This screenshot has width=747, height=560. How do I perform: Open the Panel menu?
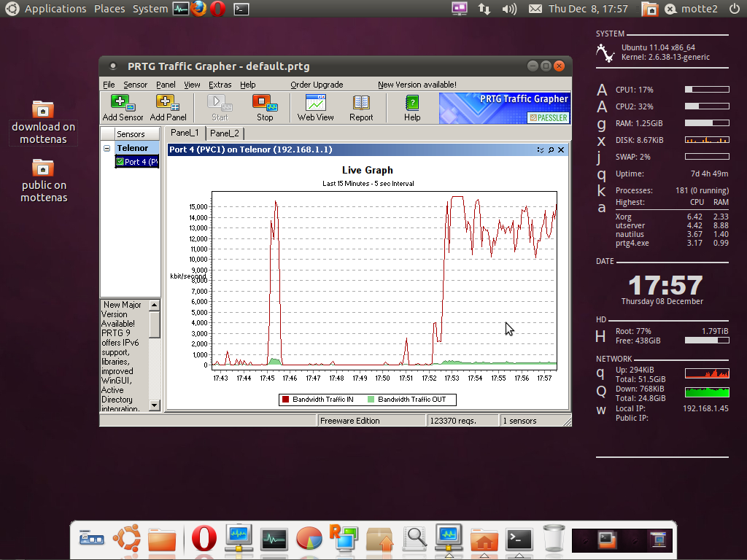point(166,85)
